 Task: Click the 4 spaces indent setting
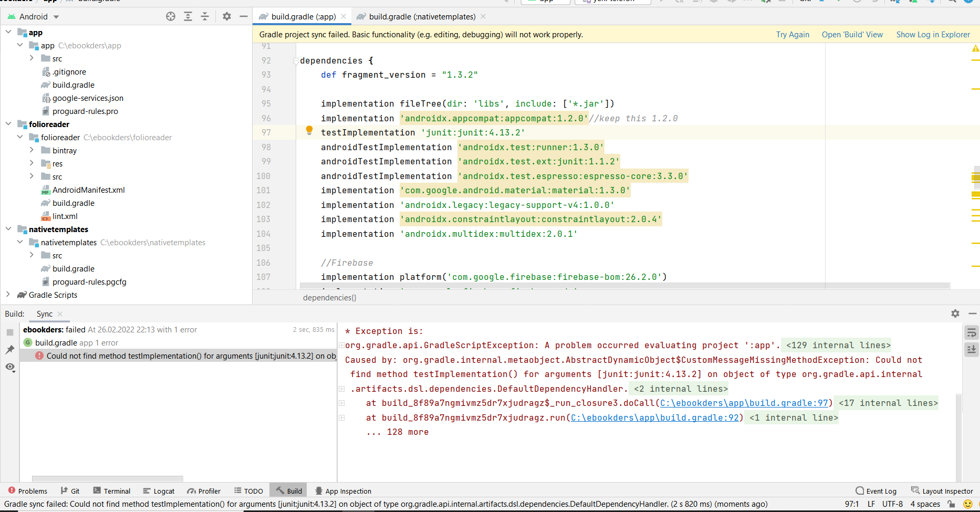(x=925, y=504)
